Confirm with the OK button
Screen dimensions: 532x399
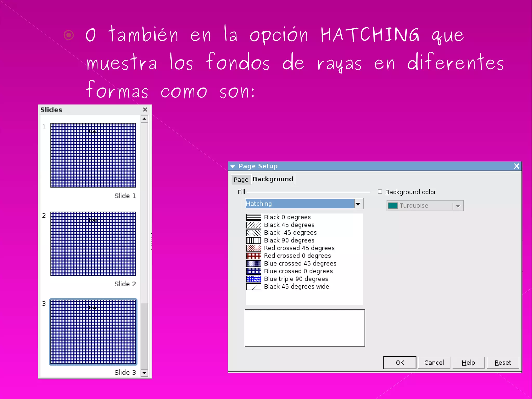(x=400, y=363)
